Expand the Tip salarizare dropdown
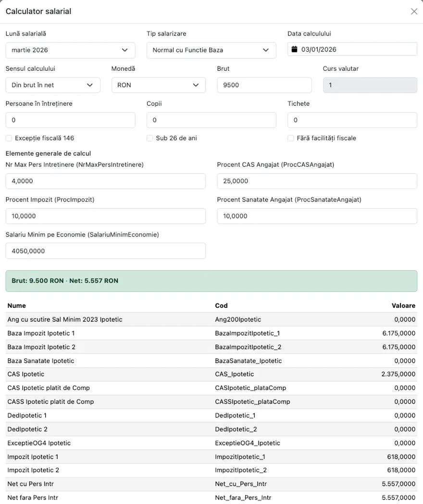 (211, 50)
